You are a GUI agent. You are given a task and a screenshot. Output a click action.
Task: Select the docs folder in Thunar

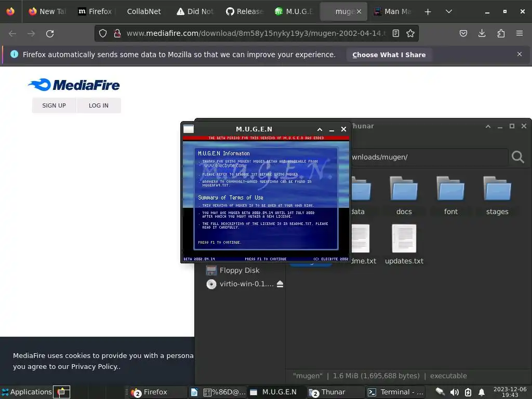point(404,196)
